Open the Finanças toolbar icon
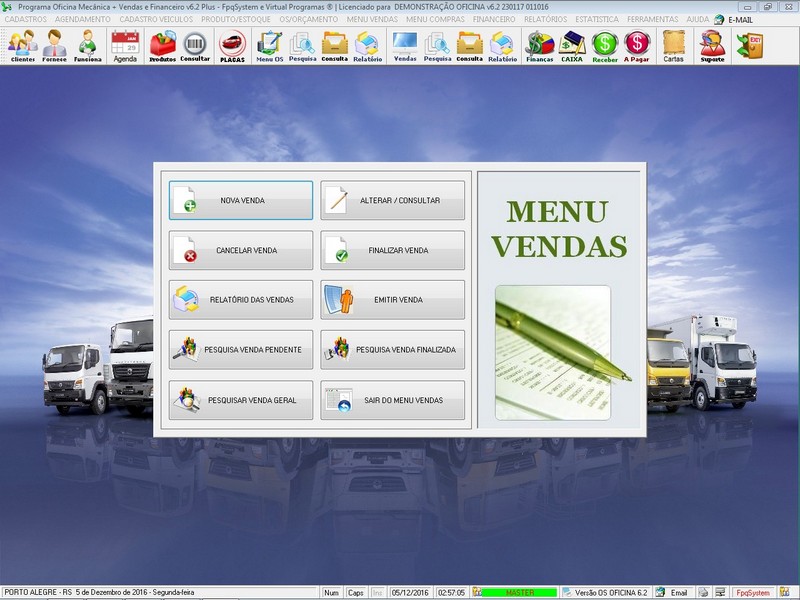 [540, 46]
